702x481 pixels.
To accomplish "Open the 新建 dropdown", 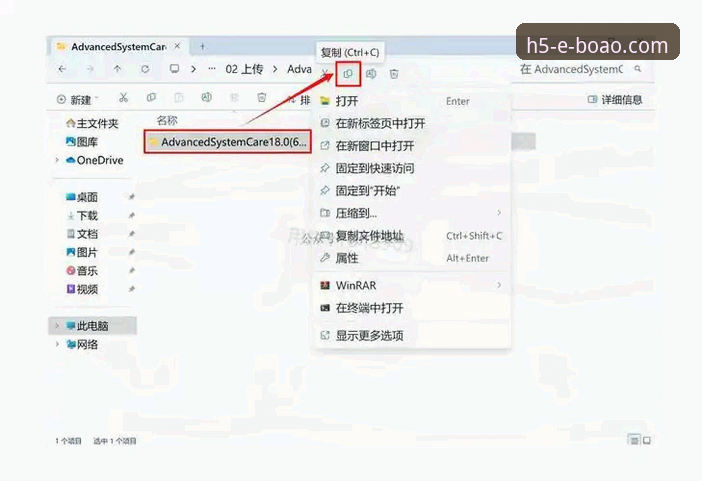I will (77, 99).
